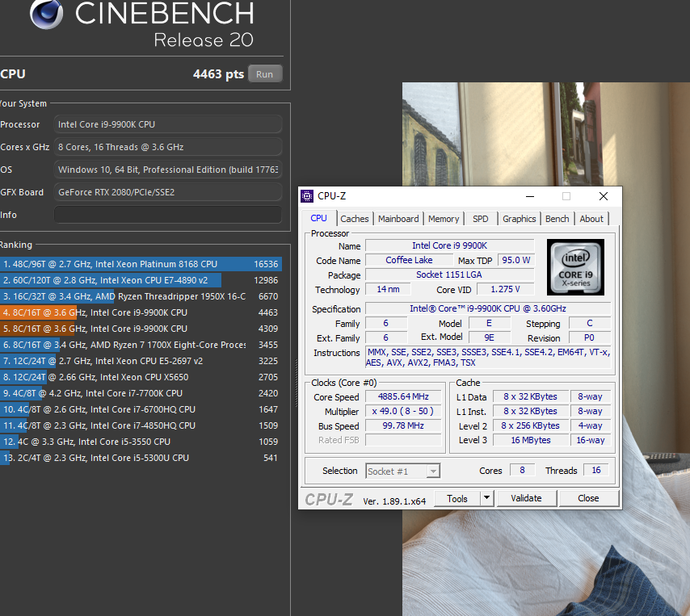Select the Xeon X5650 ranking row

click(141, 377)
